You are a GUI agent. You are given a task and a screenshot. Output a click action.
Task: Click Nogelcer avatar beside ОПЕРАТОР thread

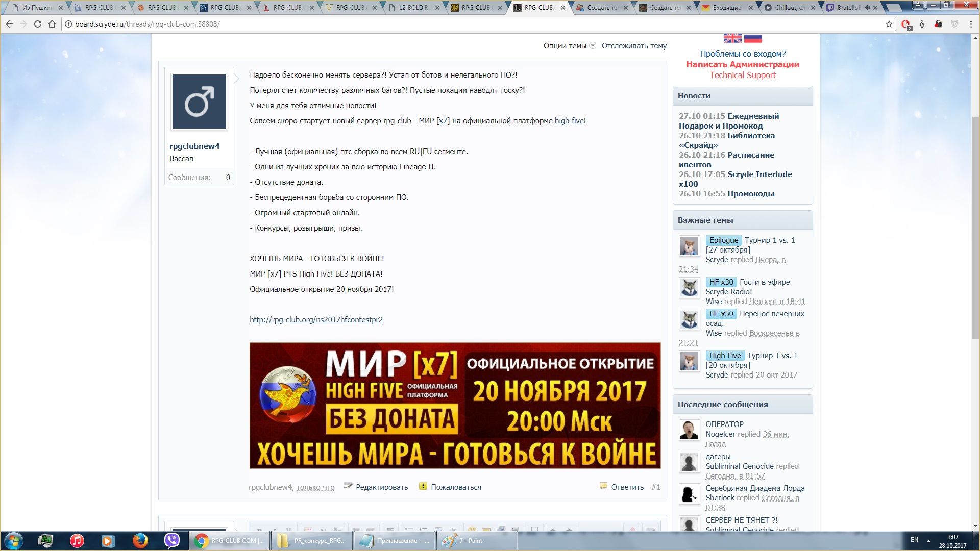(x=689, y=430)
